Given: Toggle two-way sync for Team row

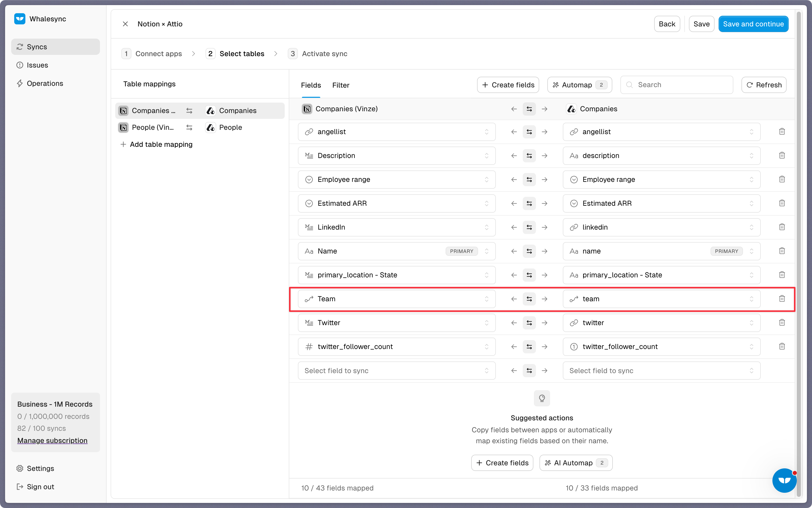Looking at the screenshot, I should [x=529, y=299].
